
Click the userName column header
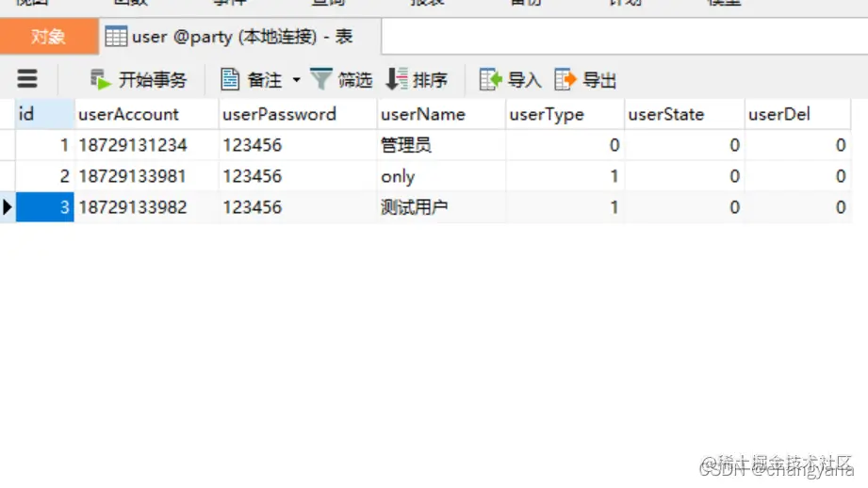coord(441,114)
